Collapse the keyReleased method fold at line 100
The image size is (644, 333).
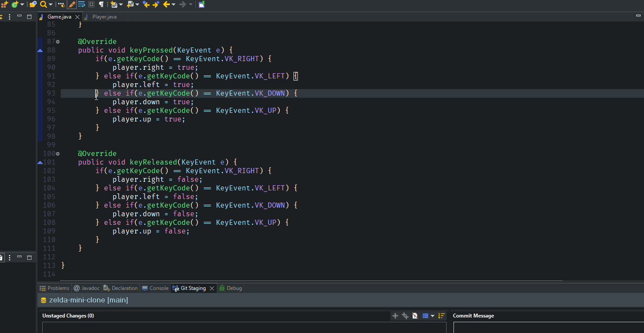(x=58, y=154)
